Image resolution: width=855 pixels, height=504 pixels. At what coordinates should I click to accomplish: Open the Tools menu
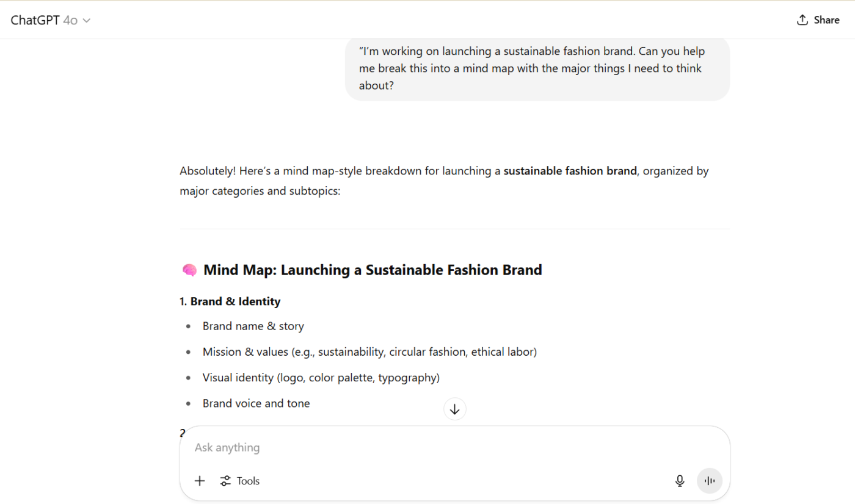pyautogui.click(x=248, y=481)
